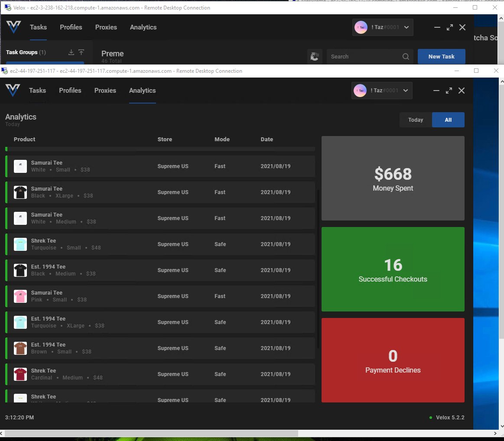The height and width of the screenshot is (441, 504).
Task: Select Analytics tab in front window
Action: (x=143, y=91)
